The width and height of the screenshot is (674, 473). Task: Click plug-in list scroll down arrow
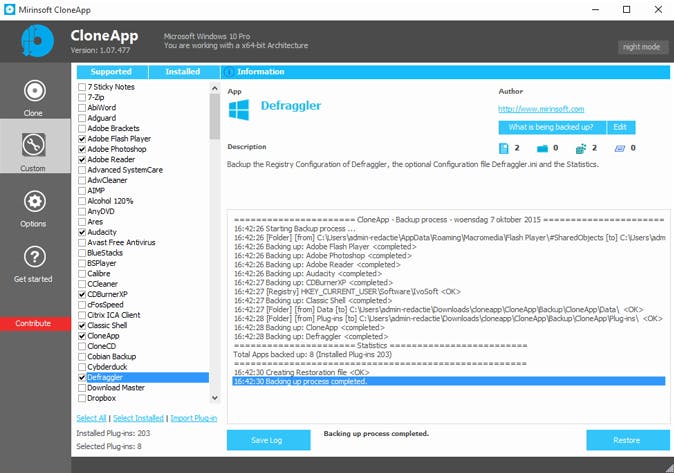[x=214, y=398]
